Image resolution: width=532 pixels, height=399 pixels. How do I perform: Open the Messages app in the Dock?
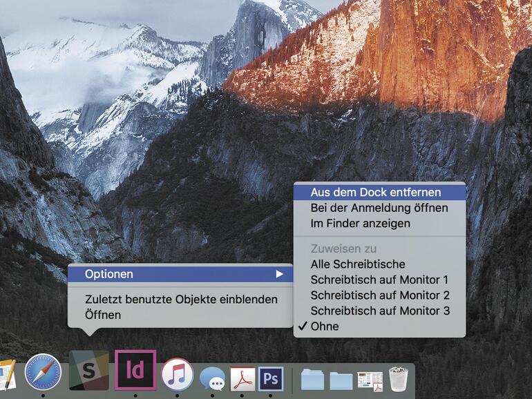[x=212, y=378]
